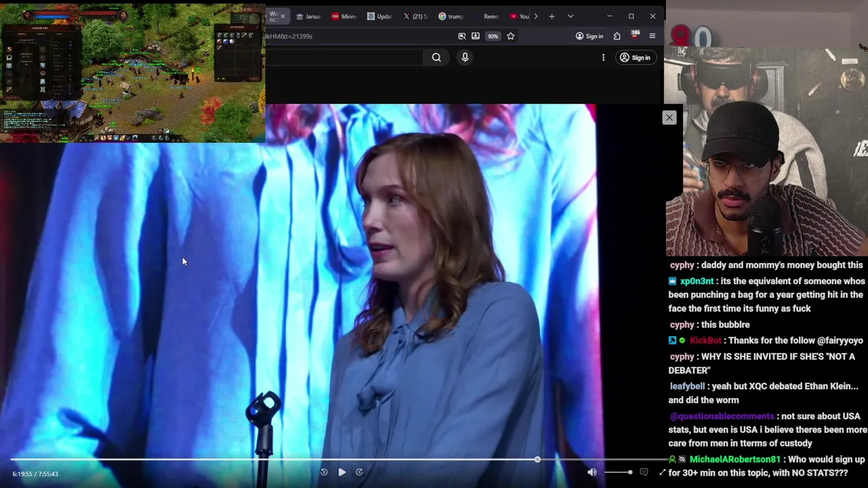
Task: Click red potion in game inventory
Action: point(220,41)
